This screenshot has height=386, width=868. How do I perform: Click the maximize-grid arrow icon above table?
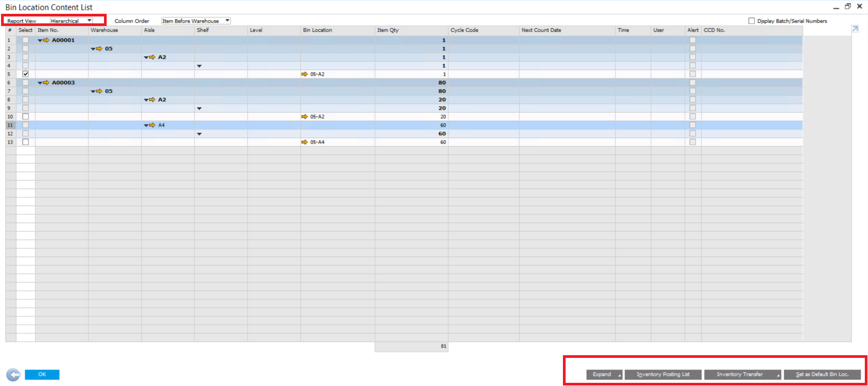(x=855, y=29)
